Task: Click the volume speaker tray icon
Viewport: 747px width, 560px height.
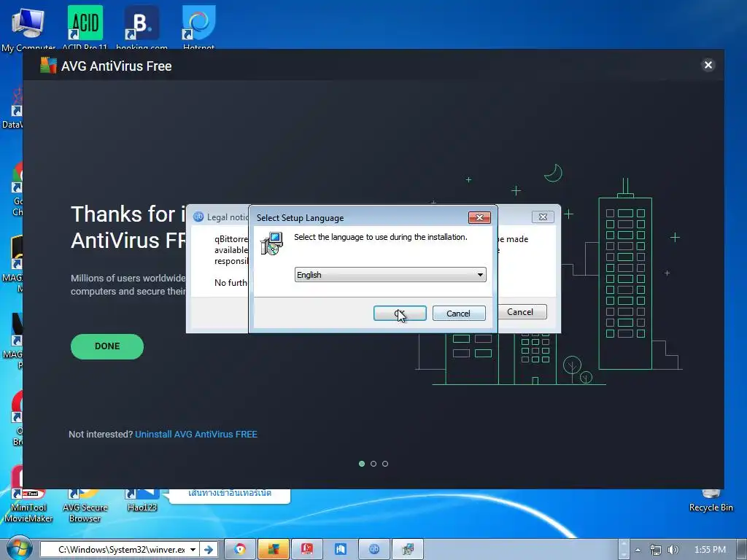Action: point(673,550)
